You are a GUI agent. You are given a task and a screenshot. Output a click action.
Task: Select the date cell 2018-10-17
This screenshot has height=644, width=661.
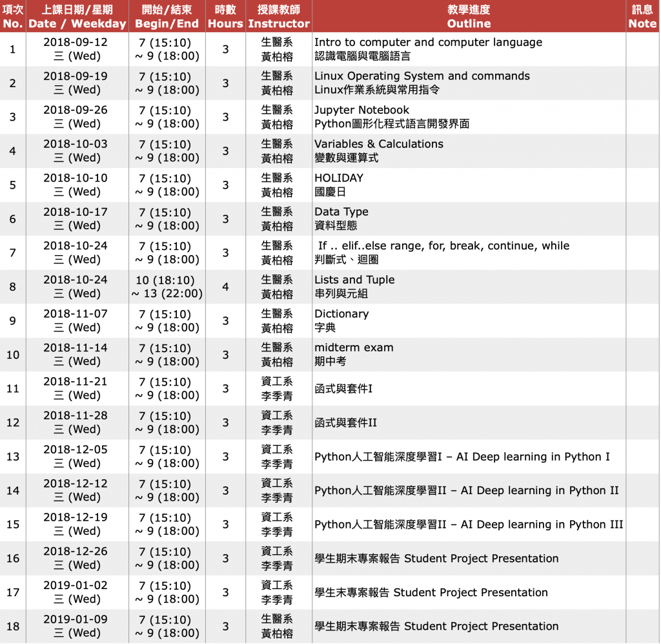pyautogui.click(x=77, y=219)
